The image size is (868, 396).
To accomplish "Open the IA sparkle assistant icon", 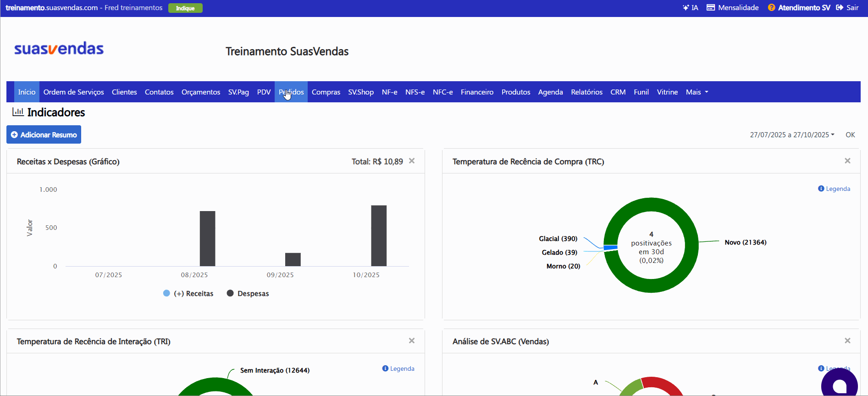I will [686, 7].
